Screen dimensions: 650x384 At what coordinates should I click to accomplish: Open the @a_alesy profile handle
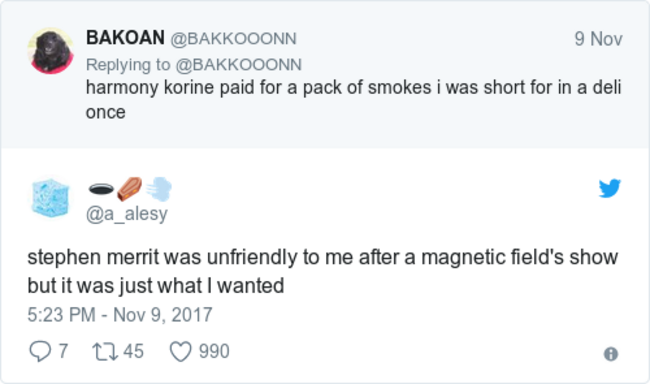127,214
